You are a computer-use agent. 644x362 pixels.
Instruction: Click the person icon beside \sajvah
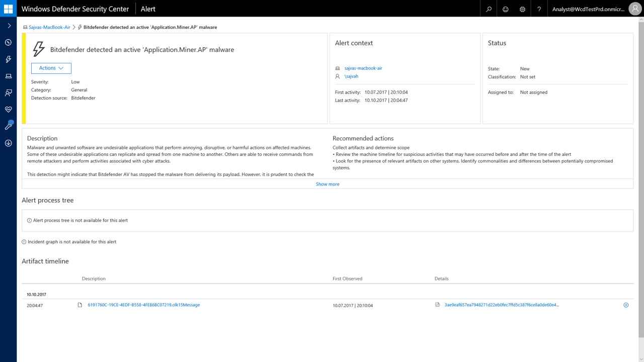coord(338,76)
